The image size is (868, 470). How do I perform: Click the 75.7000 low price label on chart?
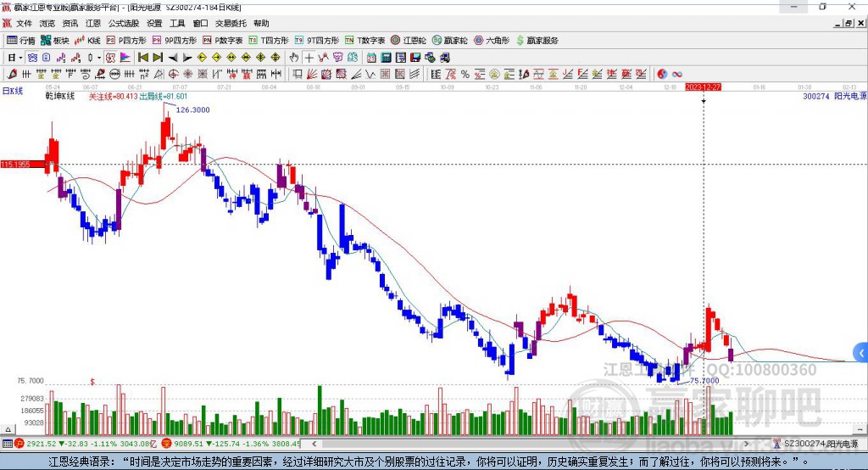click(x=704, y=381)
